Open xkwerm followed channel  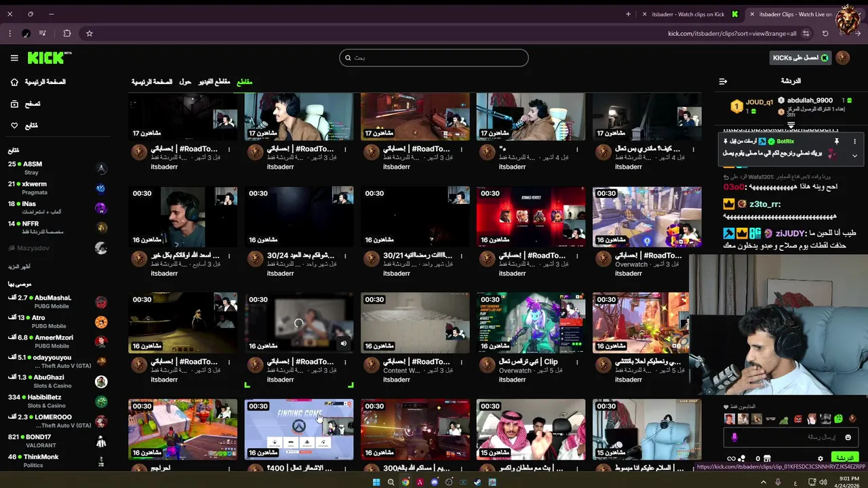tap(58, 188)
